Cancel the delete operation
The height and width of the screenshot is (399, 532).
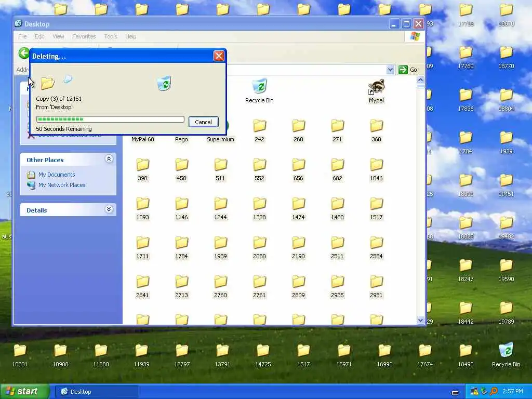203,122
